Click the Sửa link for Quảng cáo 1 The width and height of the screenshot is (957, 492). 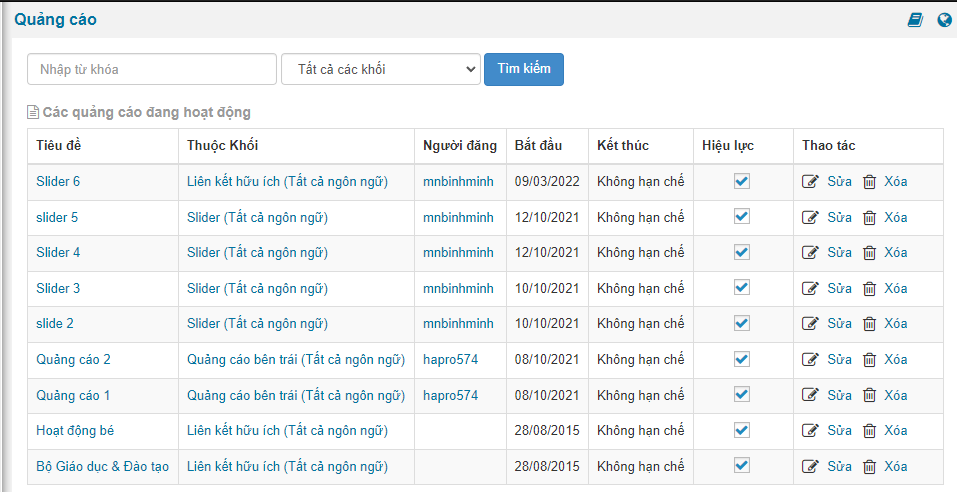tap(839, 396)
